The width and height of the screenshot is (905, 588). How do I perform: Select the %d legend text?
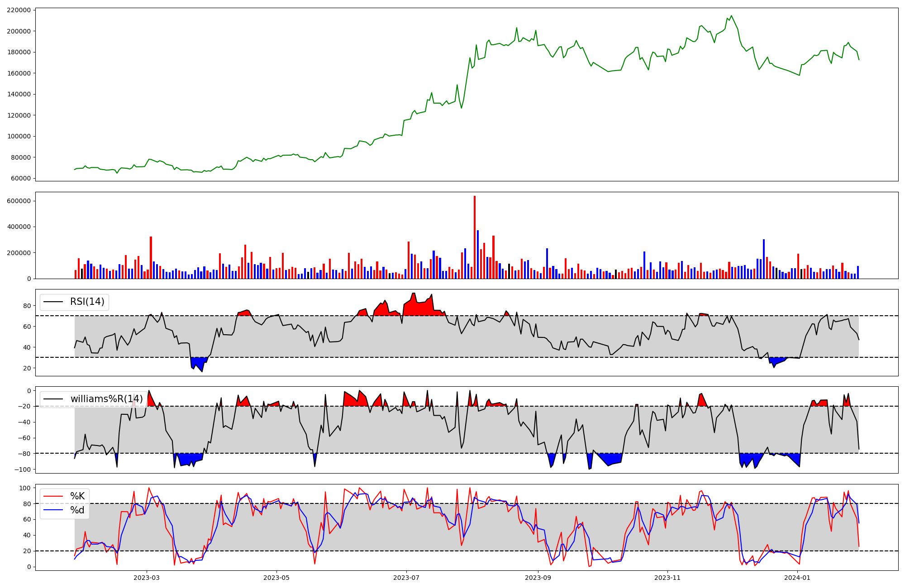(x=77, y=510)
